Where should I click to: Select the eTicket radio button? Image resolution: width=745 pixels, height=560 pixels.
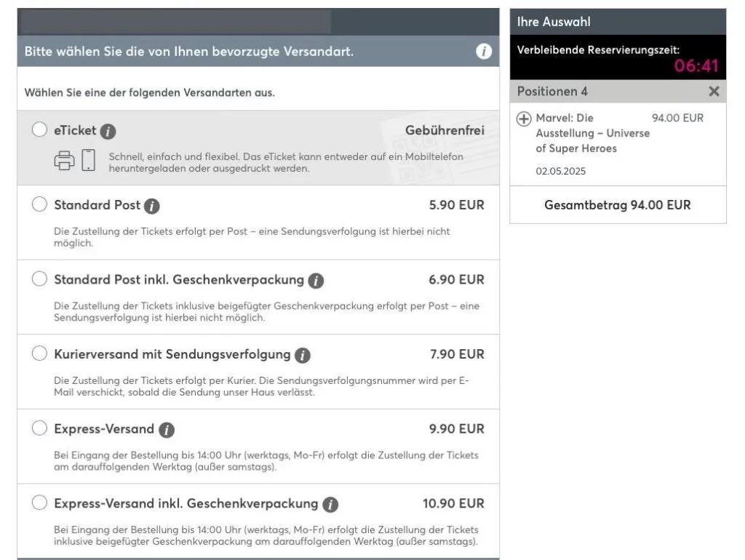pos(40,129)
